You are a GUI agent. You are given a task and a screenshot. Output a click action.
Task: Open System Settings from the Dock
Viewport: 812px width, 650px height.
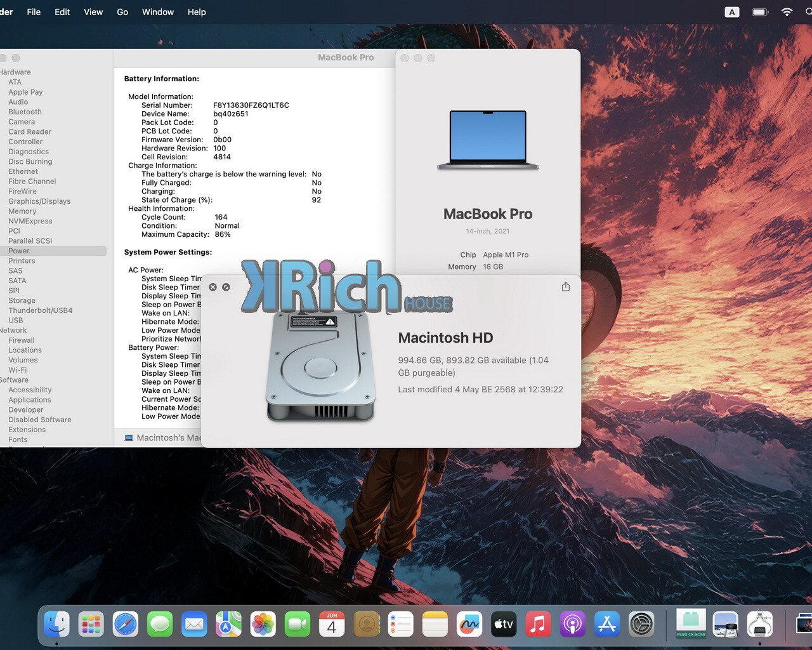click(x=641, y=625)
